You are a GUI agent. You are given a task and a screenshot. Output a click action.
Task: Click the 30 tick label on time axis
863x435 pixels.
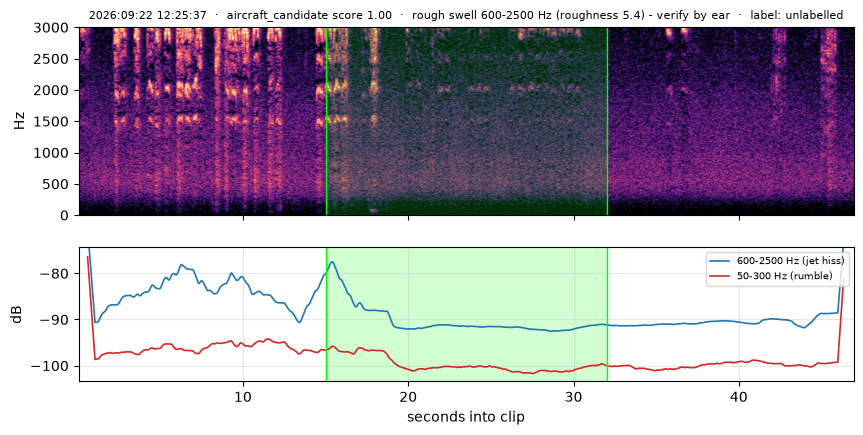coord(574,396)
